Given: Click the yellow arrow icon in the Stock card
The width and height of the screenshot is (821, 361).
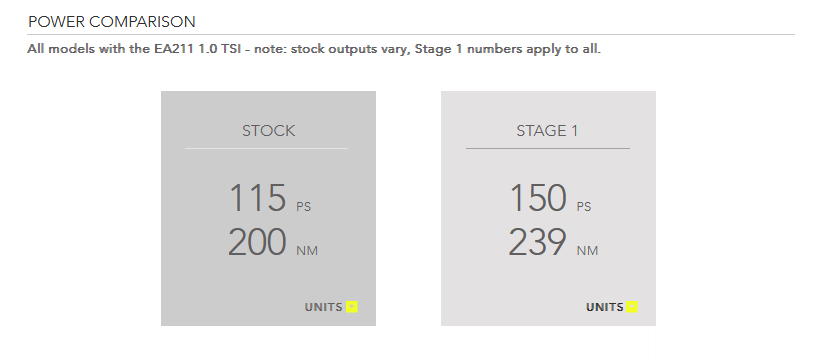Looking at the screenshot, I should click(352, 307).
